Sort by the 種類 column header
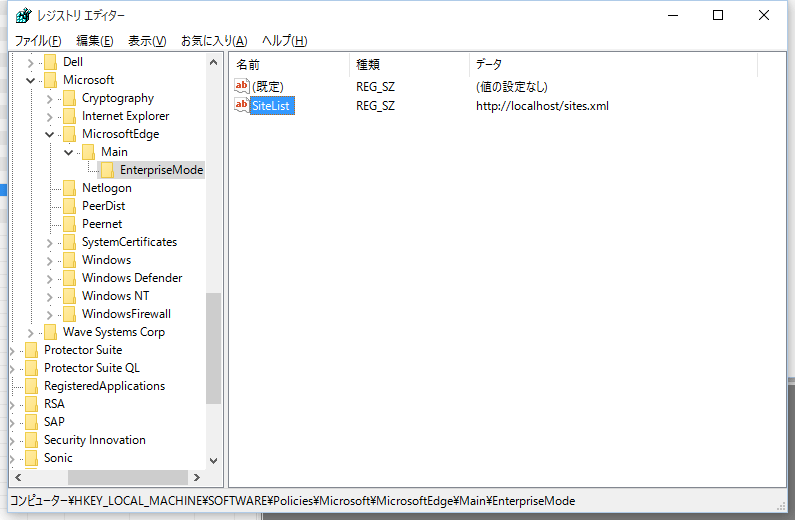This screenshot has height=520, width=795. coord(409,64)
